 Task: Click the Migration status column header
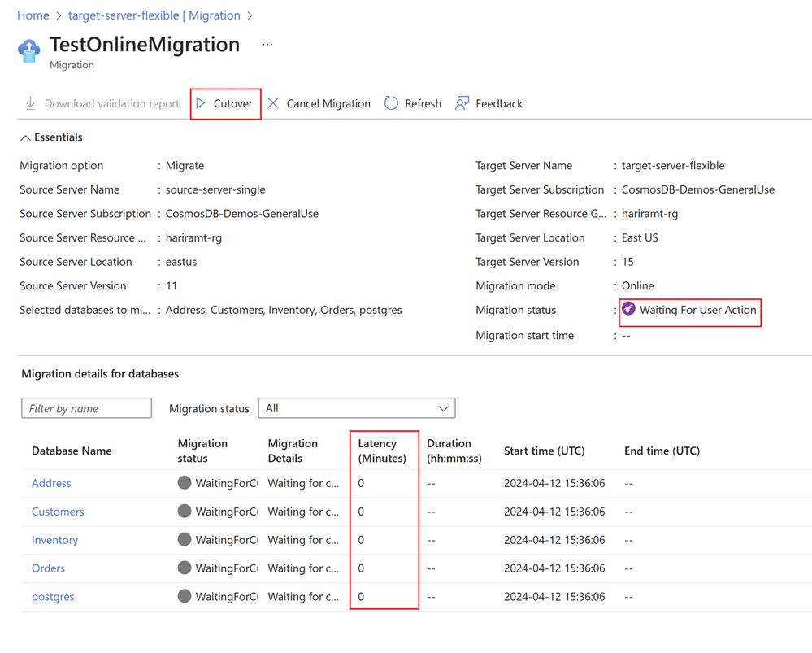(x=202, y=451)
